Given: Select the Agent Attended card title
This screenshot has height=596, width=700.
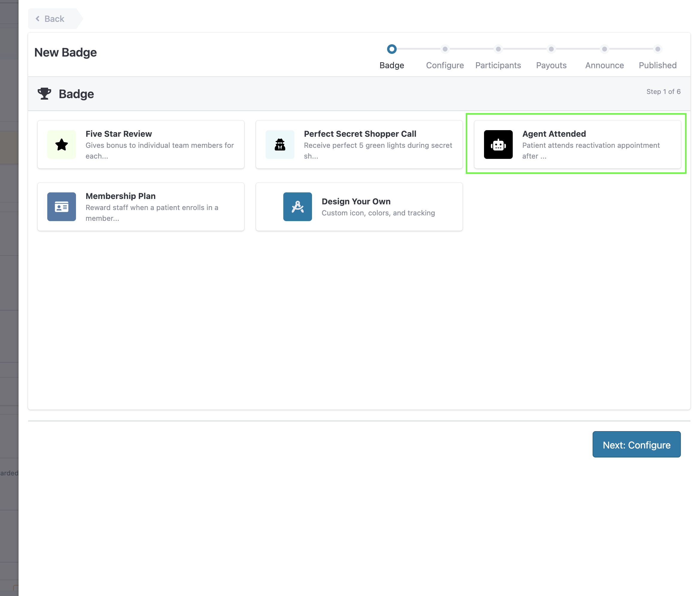Looking at the screenshot, I should (554, 134).
